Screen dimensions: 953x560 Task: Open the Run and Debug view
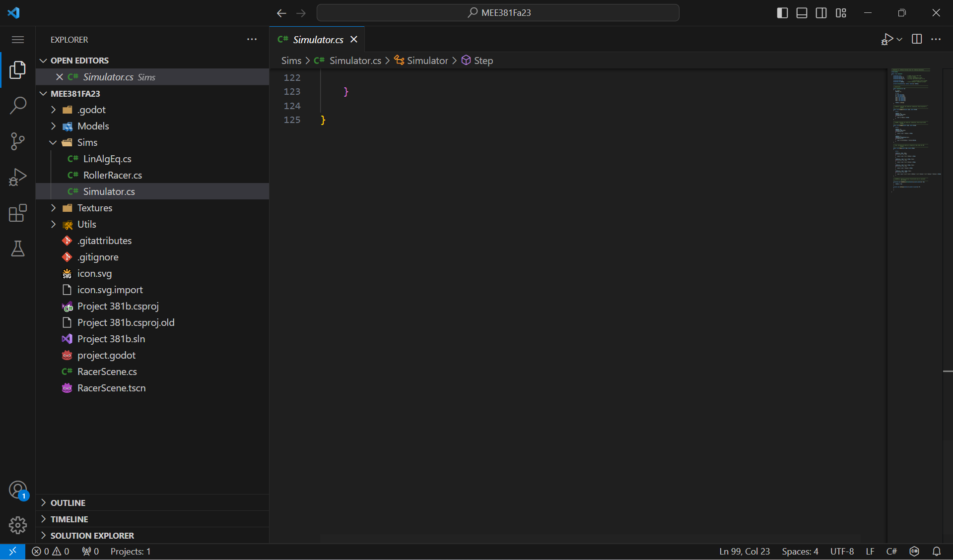(18, 177)
